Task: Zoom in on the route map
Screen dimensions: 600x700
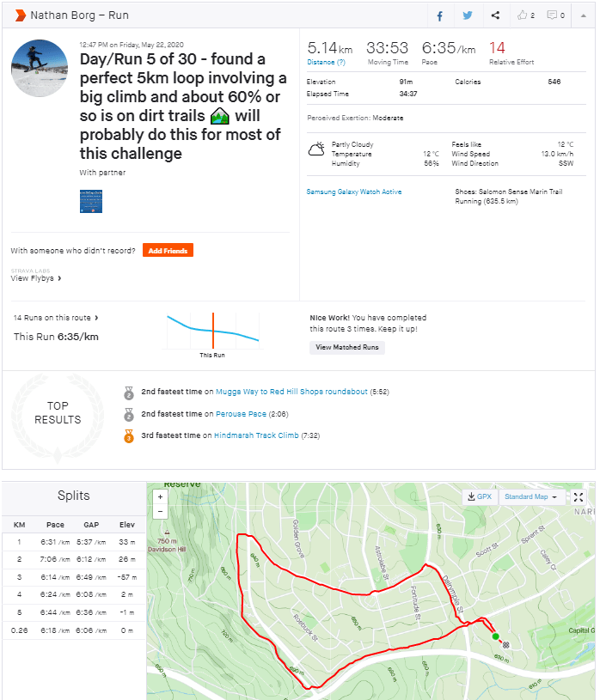Action: 160,496
